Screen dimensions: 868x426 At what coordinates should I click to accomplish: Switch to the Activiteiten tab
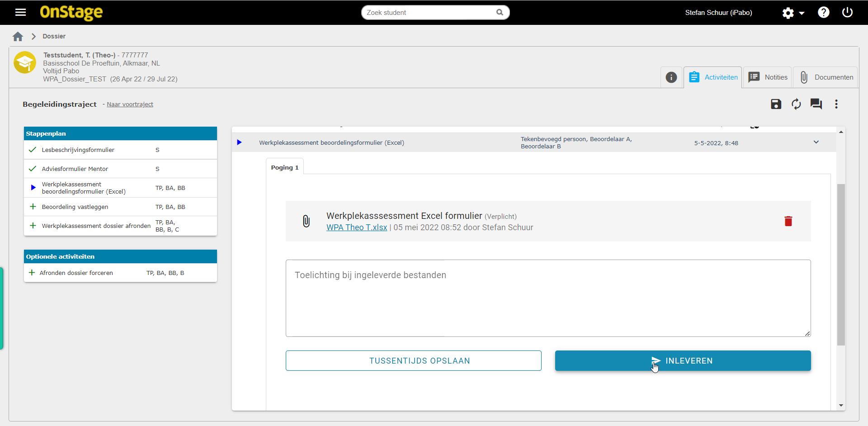(x=713, y=77)
